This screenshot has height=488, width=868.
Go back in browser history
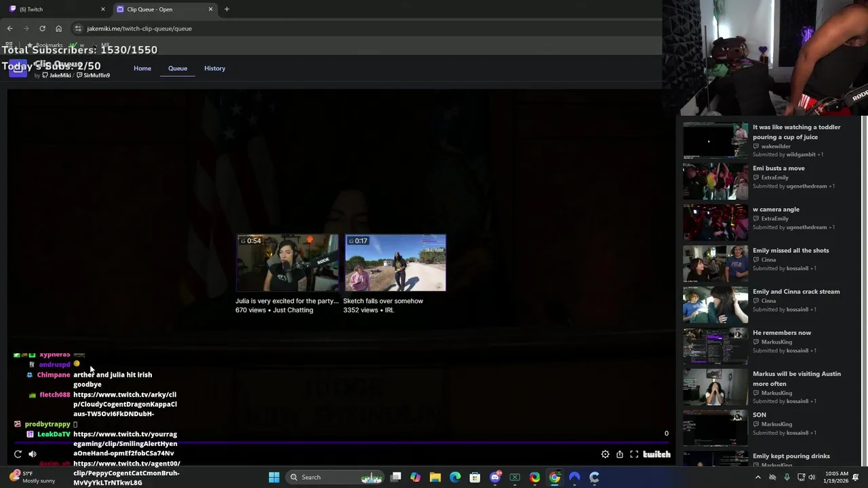[9, 28]
